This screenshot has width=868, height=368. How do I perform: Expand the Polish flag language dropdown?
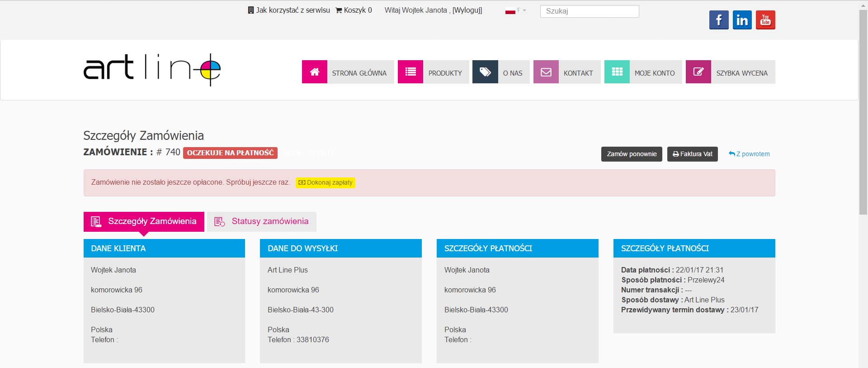515,10
